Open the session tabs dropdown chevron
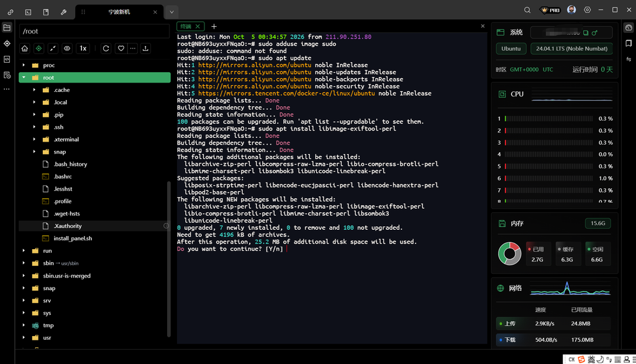636x364 pixels. click(x=171, y=12)
